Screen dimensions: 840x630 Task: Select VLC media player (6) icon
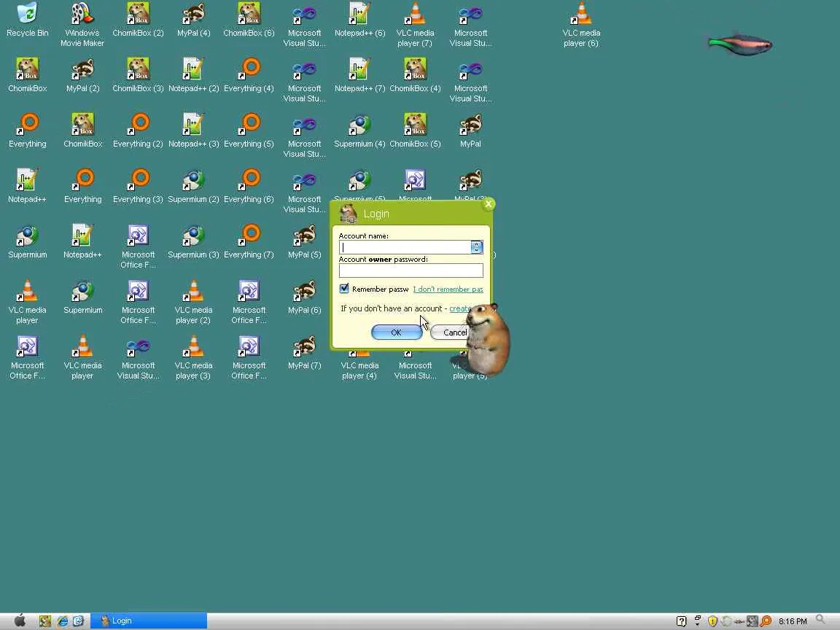(581, 25)
